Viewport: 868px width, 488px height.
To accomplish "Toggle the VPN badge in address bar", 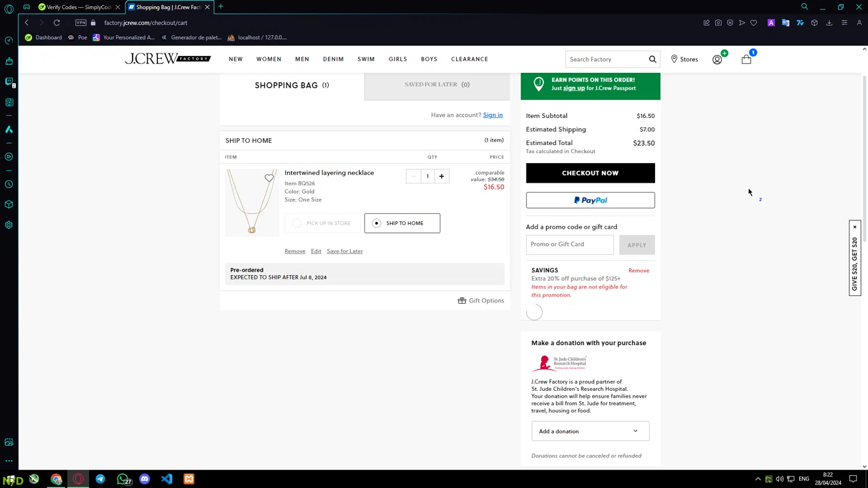I will coord(80,23).
